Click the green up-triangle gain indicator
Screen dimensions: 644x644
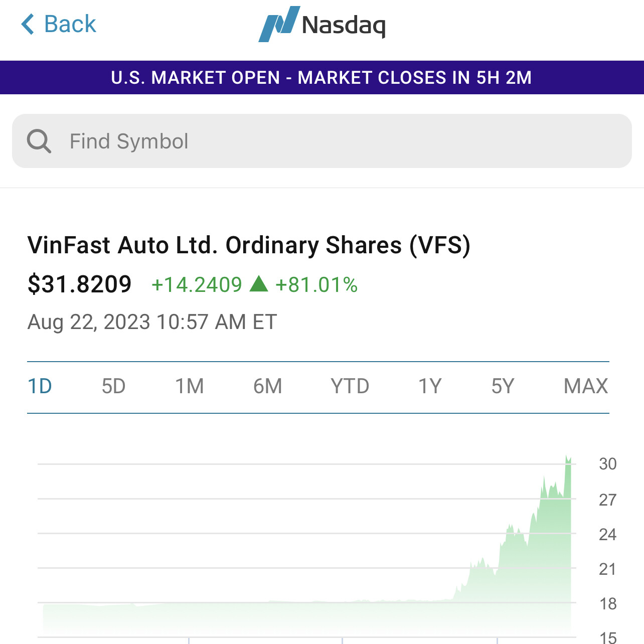(259, 284)
